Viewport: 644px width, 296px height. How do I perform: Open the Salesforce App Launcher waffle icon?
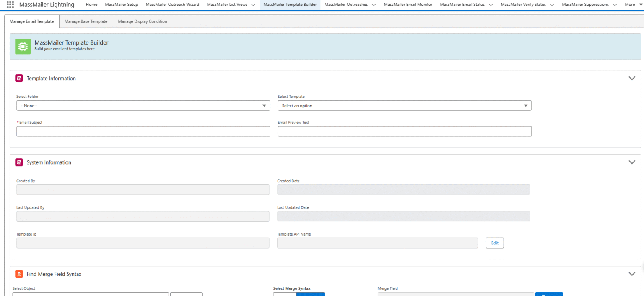pos(10,5)
